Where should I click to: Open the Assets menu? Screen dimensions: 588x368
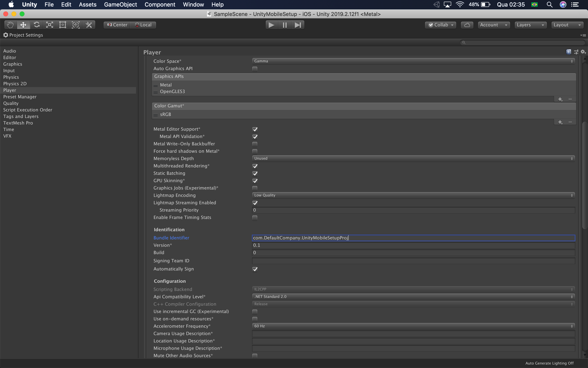click(x=87, y=4)
